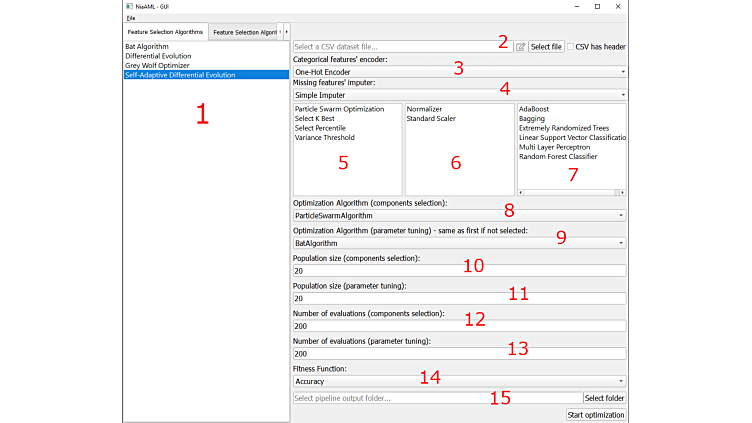Select Grey Wolf Optimizer in the list
This screenshot has height=423, width=752.
click(159, 65)
